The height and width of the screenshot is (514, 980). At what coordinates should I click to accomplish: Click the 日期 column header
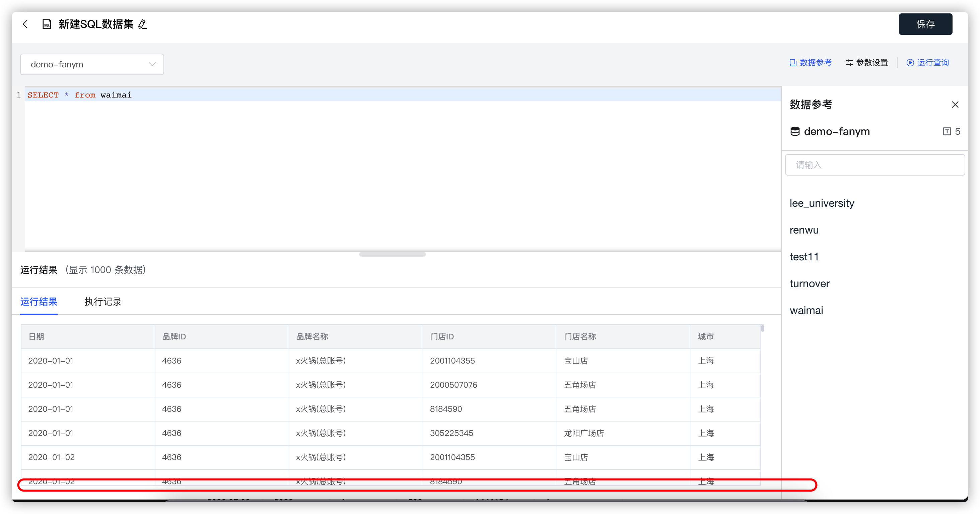88,337
